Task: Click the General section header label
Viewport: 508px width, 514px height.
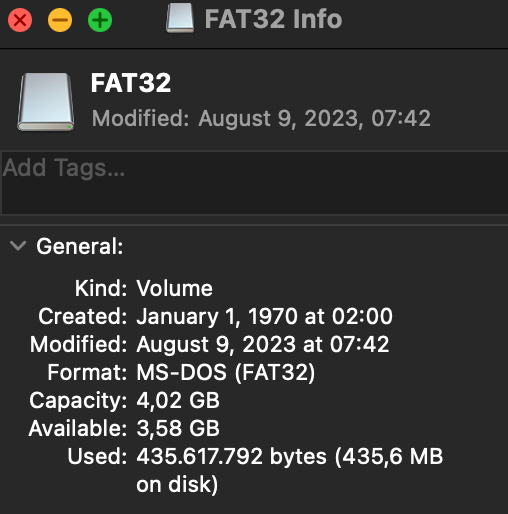Action: [x=80, y=246]
